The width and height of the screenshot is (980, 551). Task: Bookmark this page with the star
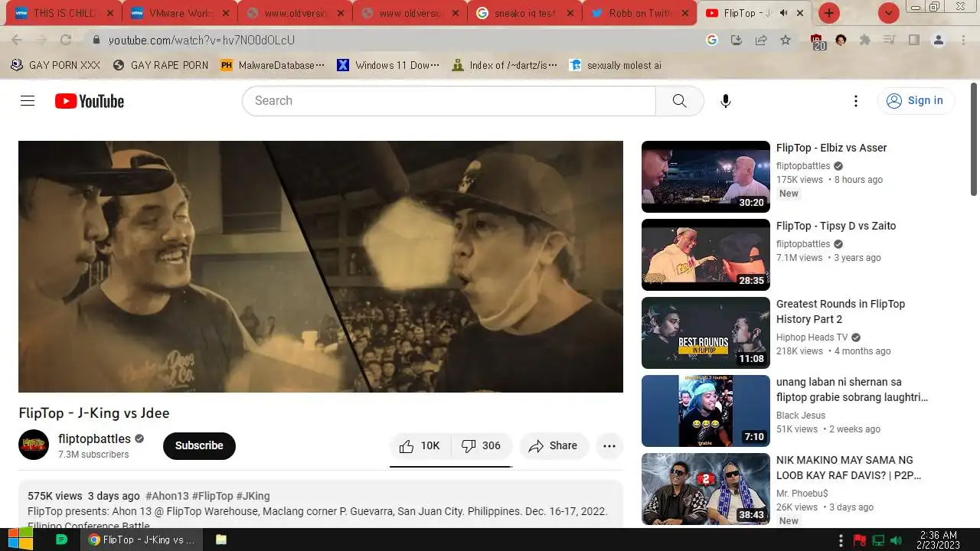(786, 40)
